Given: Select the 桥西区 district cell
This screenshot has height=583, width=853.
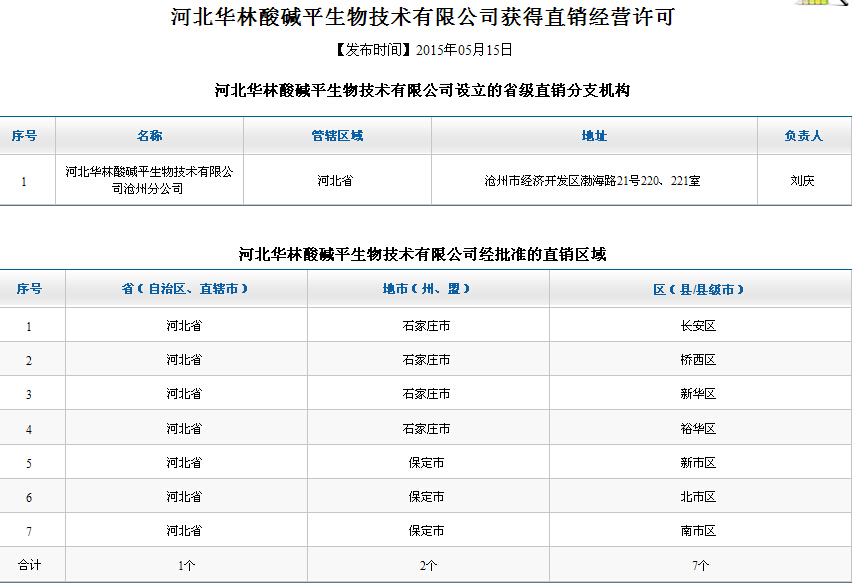Looking at the screenshot, I should [701, 359].
